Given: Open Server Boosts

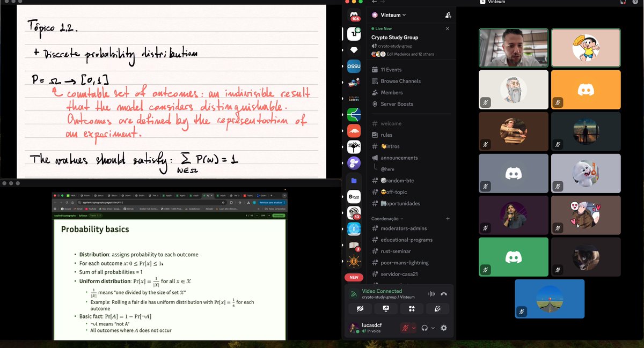Looking at the screenshot, I should point(411,104).
